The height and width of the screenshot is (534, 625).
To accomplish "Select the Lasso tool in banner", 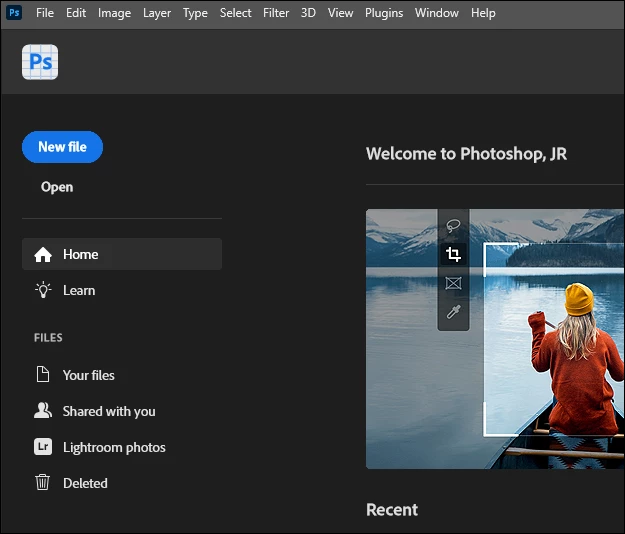I will (453, 226).
